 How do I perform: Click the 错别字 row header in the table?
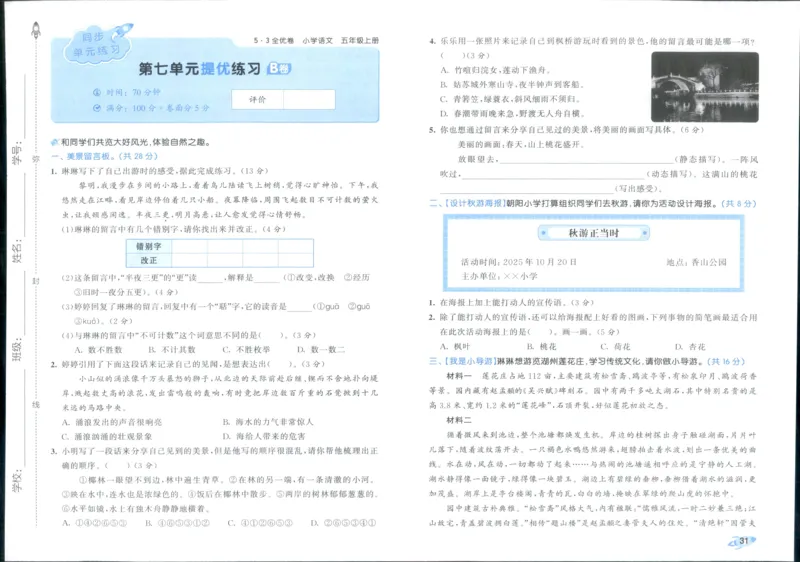pyautogui.click(x=148, y=246)
